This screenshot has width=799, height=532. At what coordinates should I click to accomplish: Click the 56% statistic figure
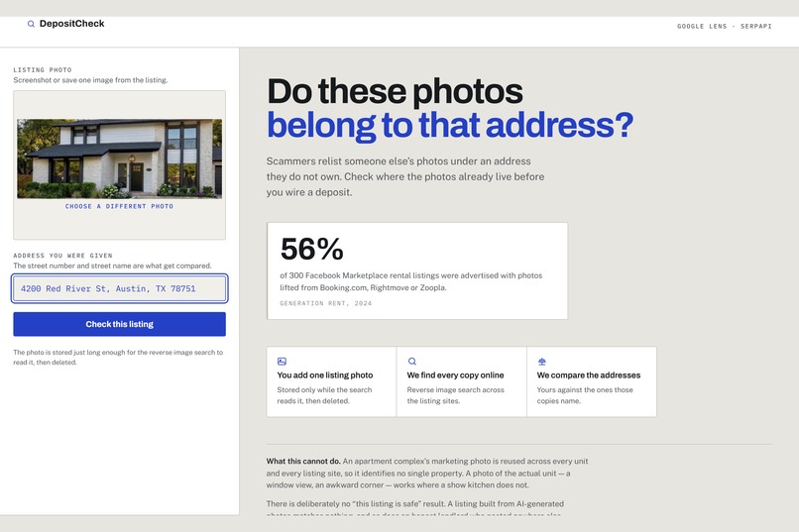coord(312,249)
